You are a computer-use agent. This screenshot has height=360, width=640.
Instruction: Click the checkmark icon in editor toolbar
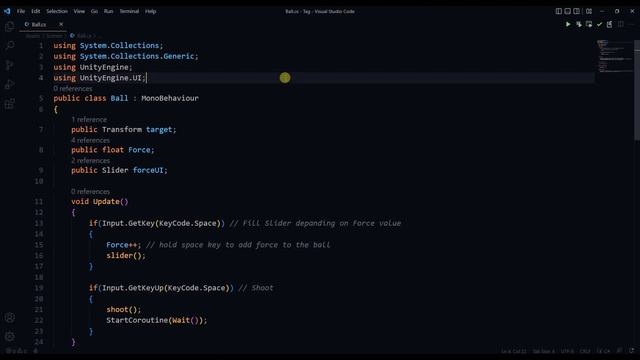click(599, 24)
